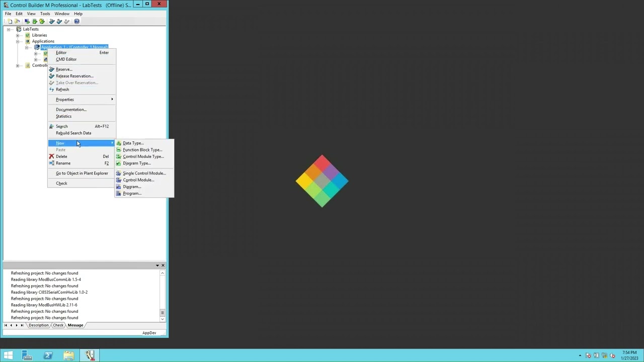The image size is (644, 362).
Task: Click the Control Module Type submenu icon
Action: [x=119, y=156]
